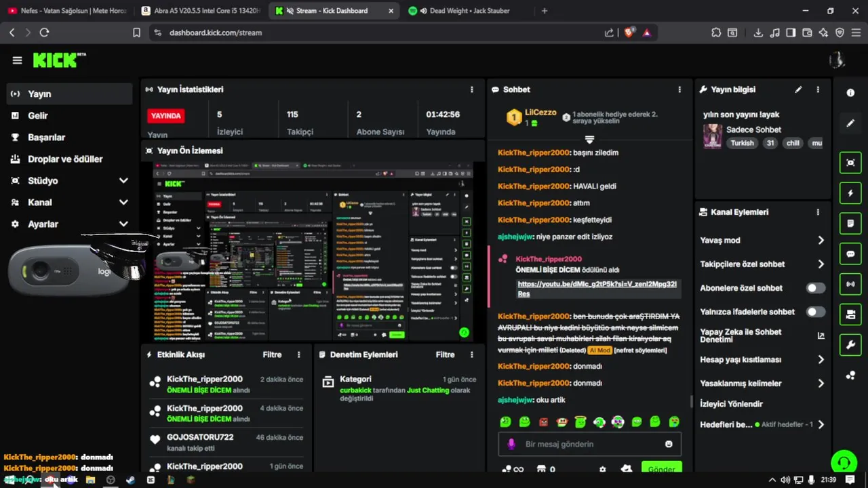Toggle Abonelere özel sohbet switch
This screenshot has height=488, width=868.
point(816,288)
